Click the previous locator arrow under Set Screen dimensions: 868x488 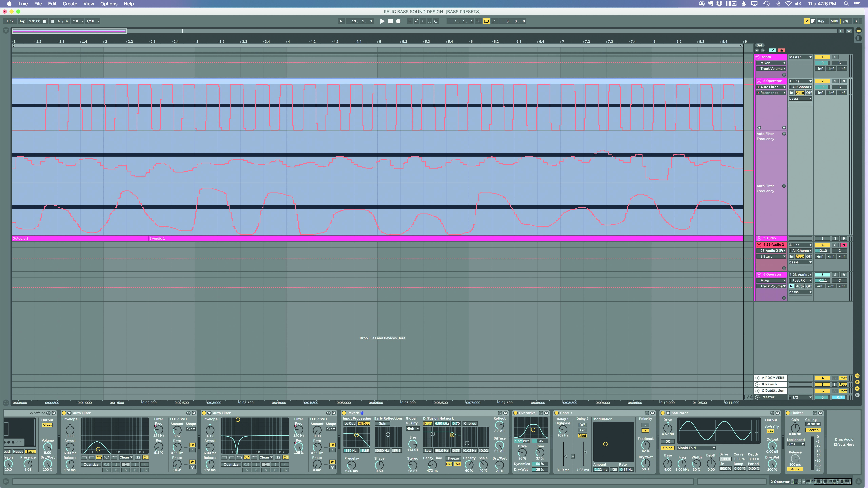point(757,50)
